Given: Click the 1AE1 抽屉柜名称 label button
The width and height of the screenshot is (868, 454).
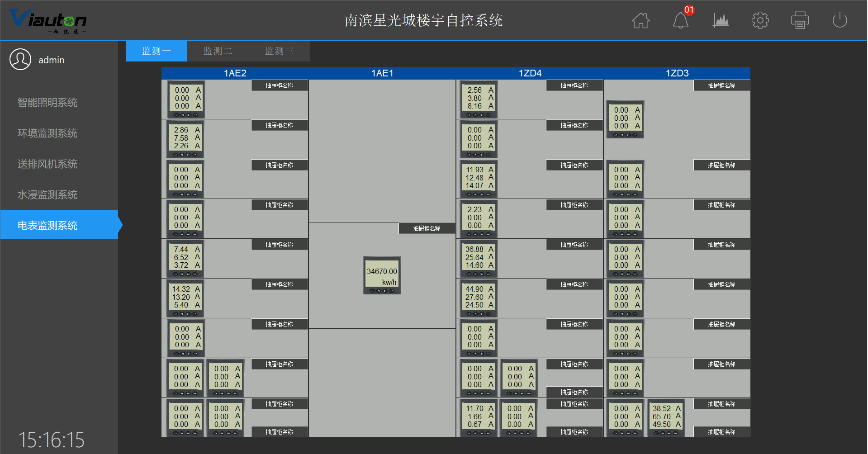Looking at the screenshot, I should 427,228.
